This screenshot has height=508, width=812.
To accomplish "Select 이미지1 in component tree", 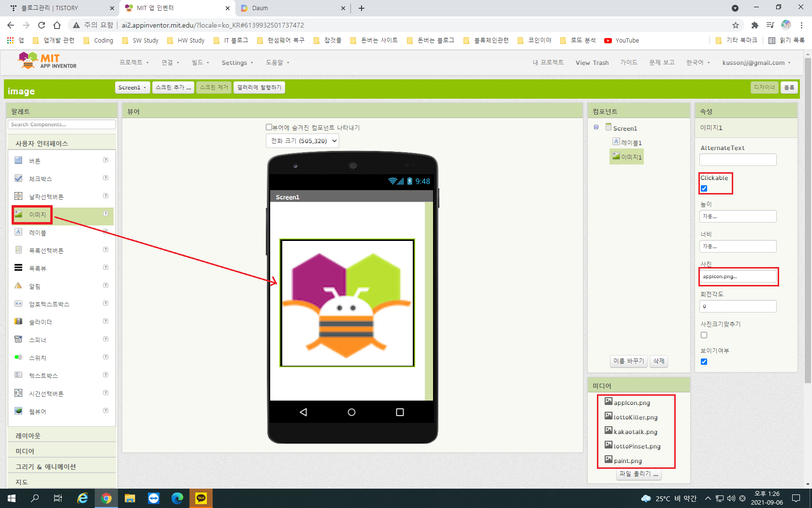I will click(x=627, y=157).
